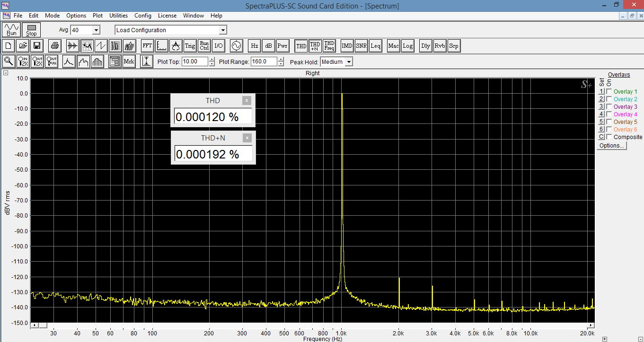Click the Leq utility button
The image size is (644, 342).
375,46
